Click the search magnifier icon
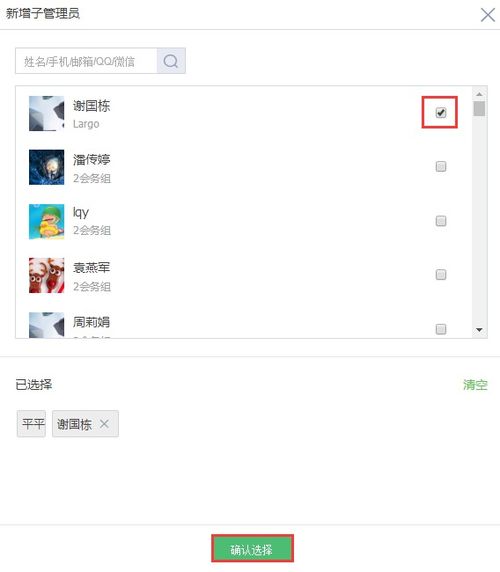Screen dimensions: 500x572 click(x=171, y=61)
